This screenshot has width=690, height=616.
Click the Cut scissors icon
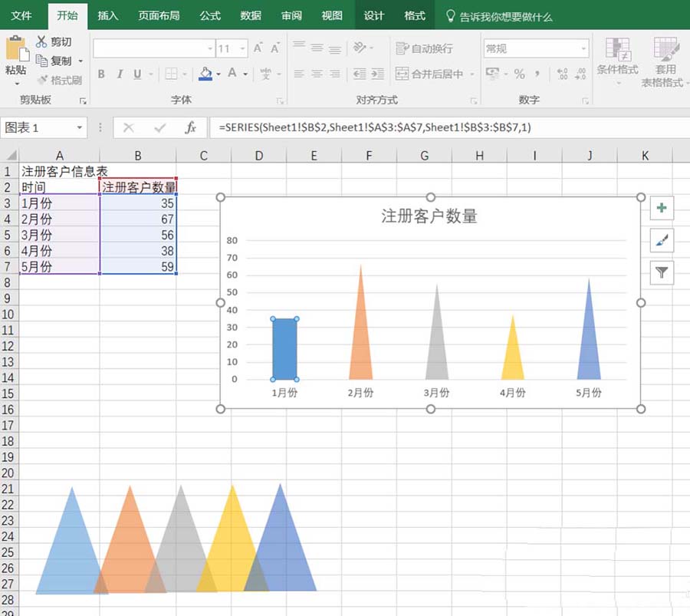point(41,42)
